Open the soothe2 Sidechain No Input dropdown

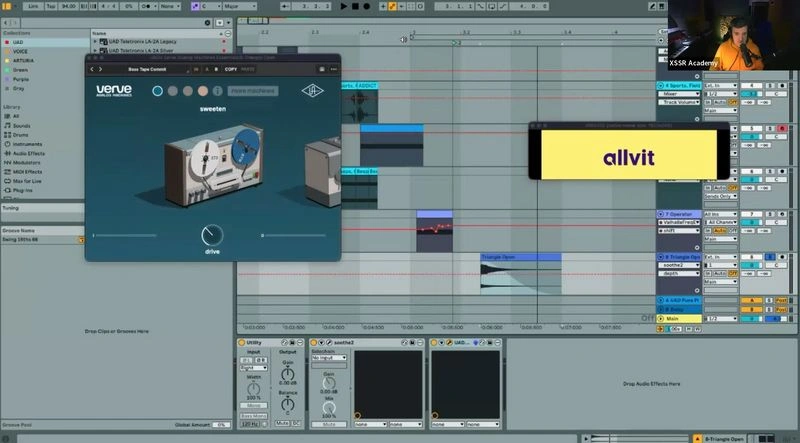coord(329,358)
